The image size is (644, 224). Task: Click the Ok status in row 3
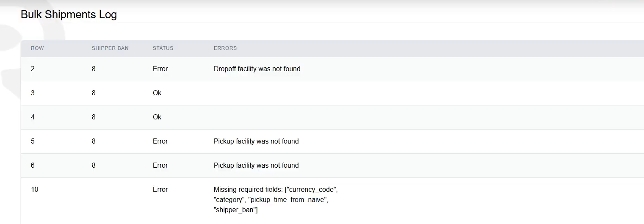click(x=157, y=93)
